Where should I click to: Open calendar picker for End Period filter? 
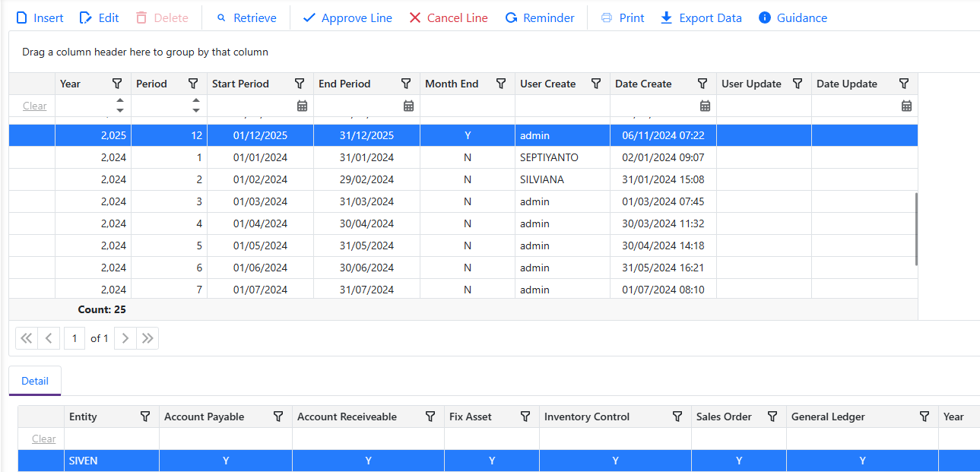(x=408, y=106)
